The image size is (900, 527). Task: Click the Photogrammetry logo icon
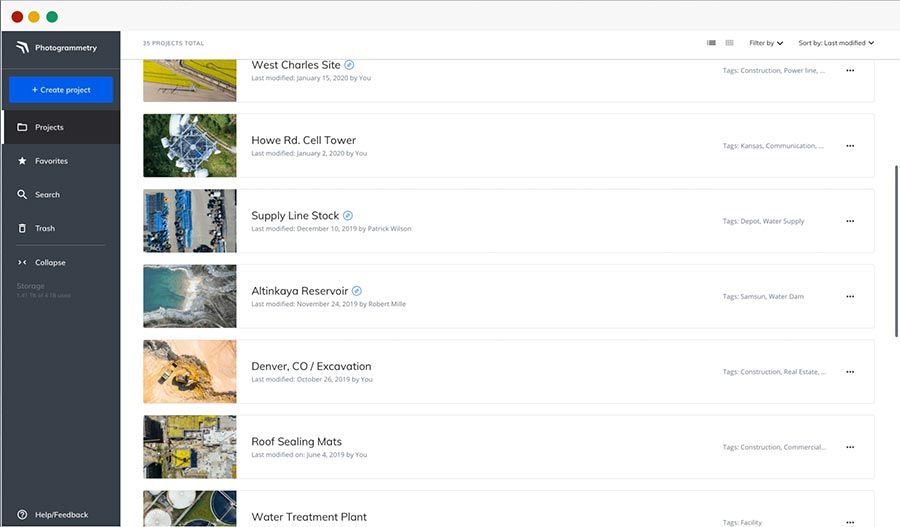pos(22,48)
